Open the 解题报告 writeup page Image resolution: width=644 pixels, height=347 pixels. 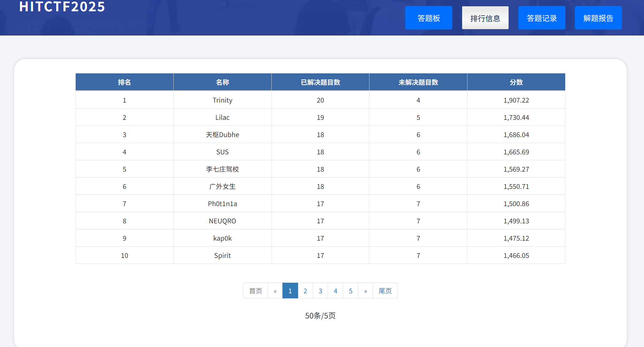598,18
